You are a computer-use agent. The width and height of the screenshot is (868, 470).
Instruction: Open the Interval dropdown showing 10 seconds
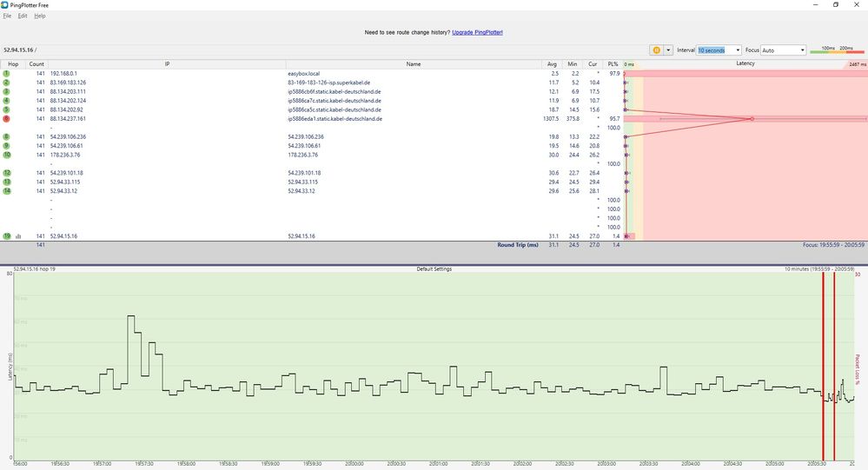click(x=719, y=50)
